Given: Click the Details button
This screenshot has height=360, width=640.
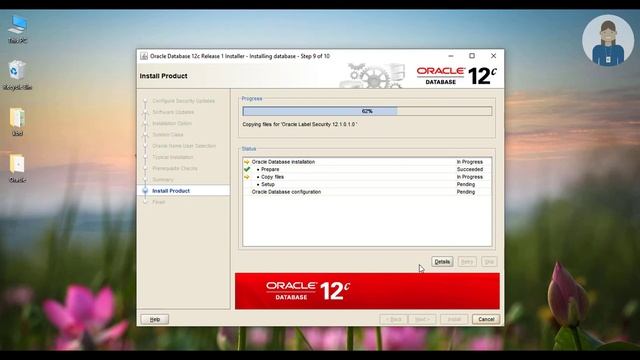Looking at the screenshot, I should click(442, 262).
